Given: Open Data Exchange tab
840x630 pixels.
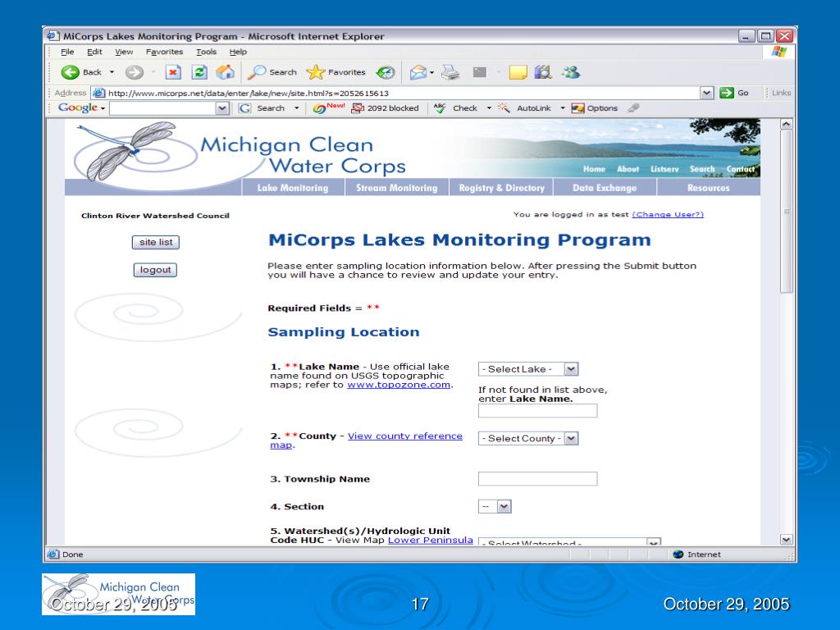Looking at the screenshot, I should coord(605,188).
